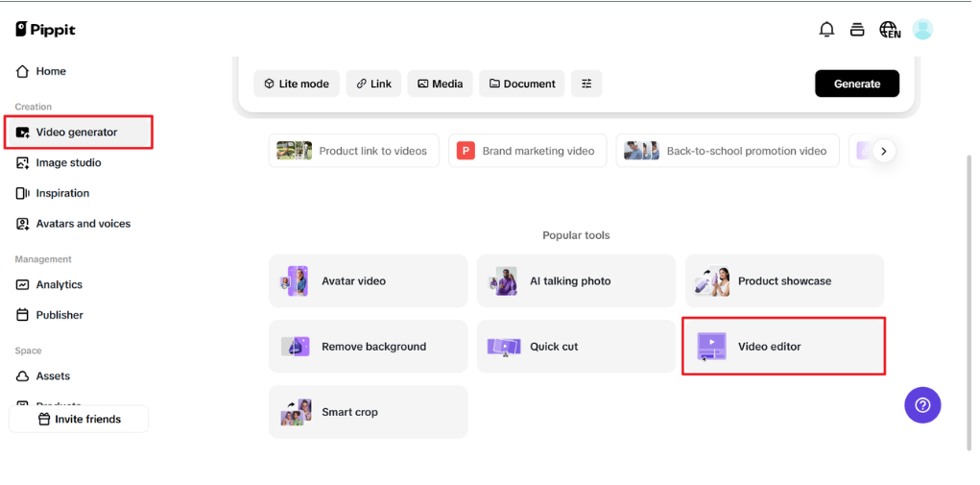980x485 pixels.
Task: Click the gift icon on Invite friends
Action: 44,419
